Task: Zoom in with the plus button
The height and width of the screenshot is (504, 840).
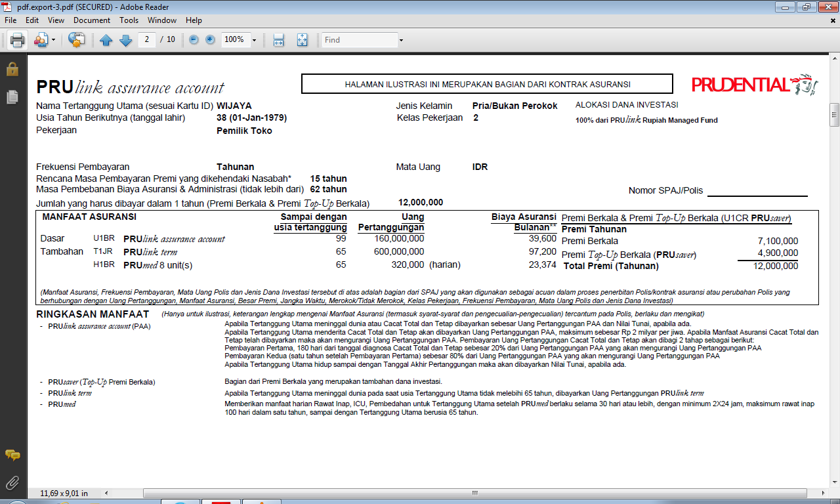Action: (210, 39)
